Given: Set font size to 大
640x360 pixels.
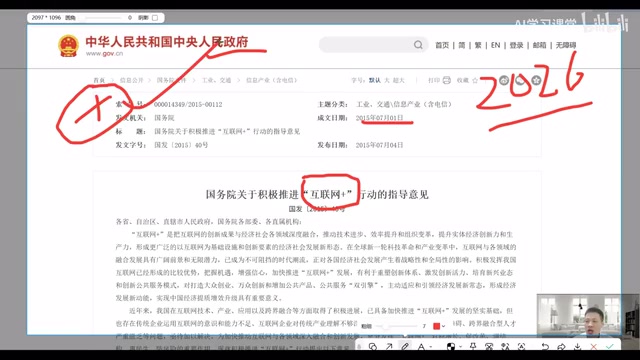Looking at the screenshot, I should point(387,80).
